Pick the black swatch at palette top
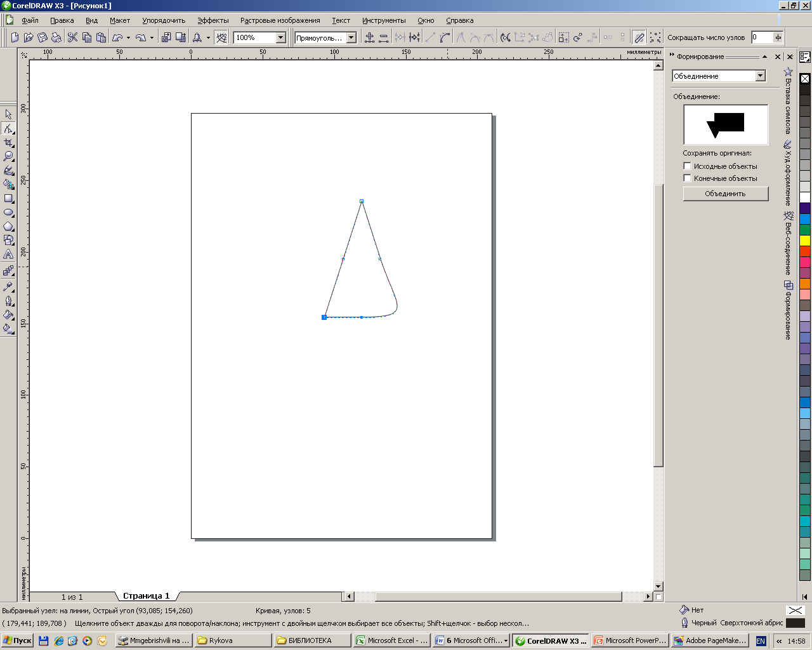The width and height of the screenshot is (812, 650). [805, 90]
